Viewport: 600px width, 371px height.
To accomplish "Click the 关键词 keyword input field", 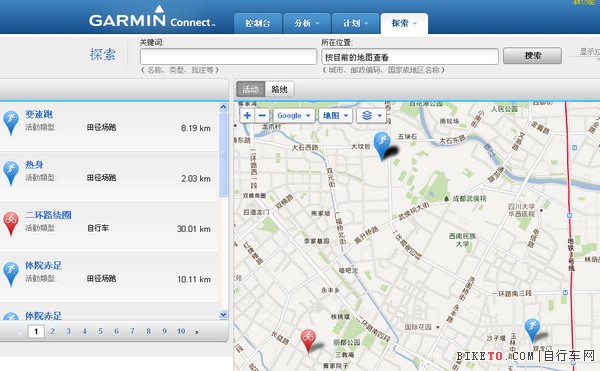I will click(x=228, y=57).
